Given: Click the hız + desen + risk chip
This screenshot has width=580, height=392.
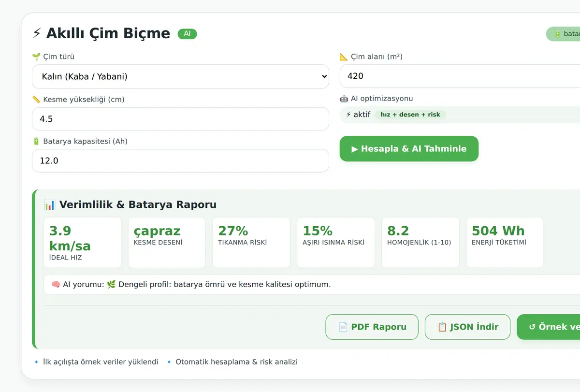Looking at the screenshot, I should pos(410,115).
